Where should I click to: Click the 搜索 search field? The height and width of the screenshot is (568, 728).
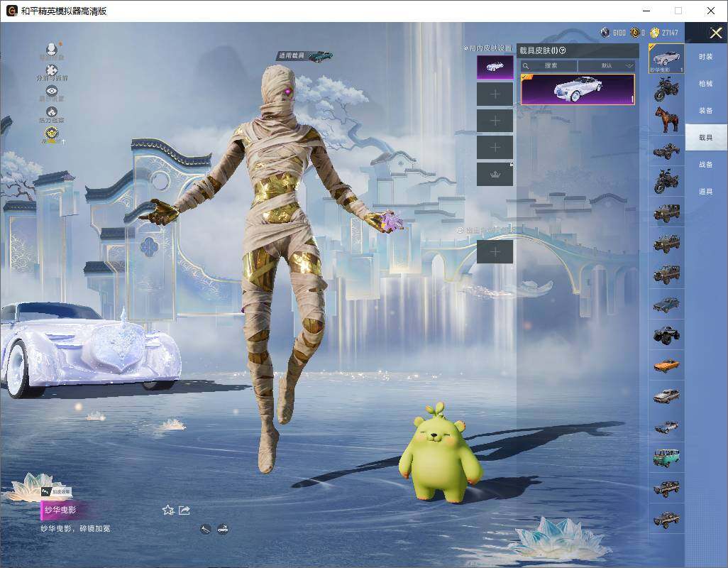[x=548, y=65]
